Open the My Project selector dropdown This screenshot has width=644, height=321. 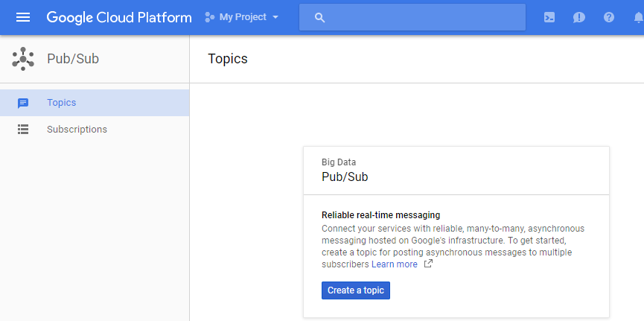coord(242,17)
